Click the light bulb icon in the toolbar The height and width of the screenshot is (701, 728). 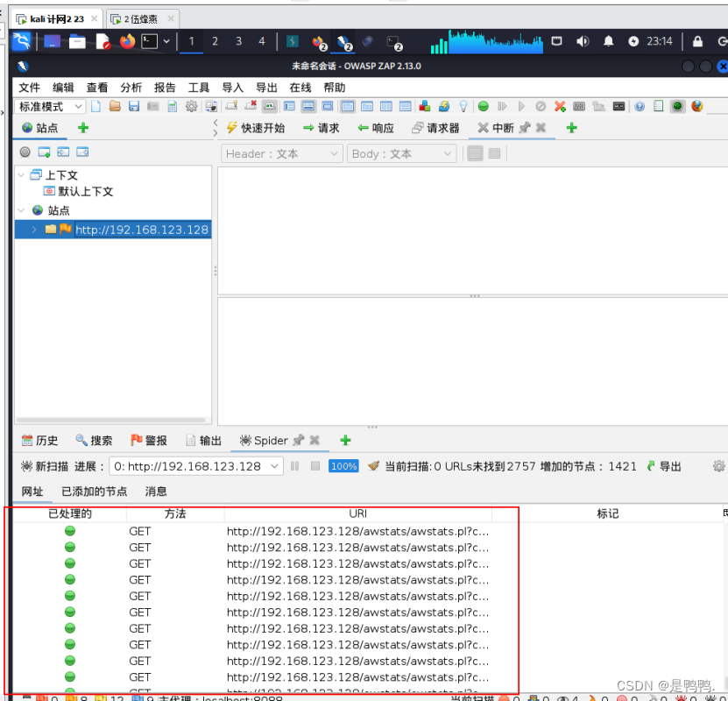(x=463, y=106)
